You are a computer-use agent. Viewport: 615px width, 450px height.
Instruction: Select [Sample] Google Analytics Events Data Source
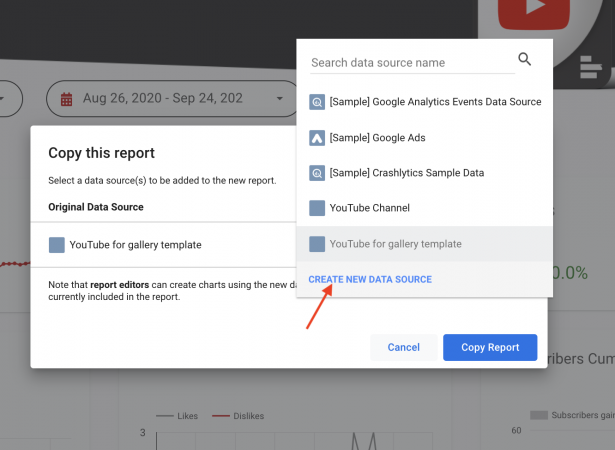[x=425, y=102]
